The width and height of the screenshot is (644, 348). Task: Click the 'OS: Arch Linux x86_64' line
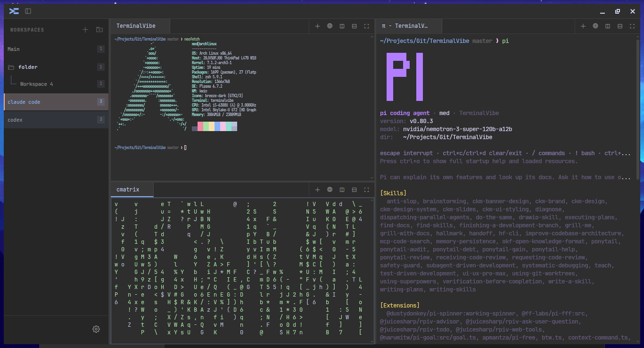(212, 53)
